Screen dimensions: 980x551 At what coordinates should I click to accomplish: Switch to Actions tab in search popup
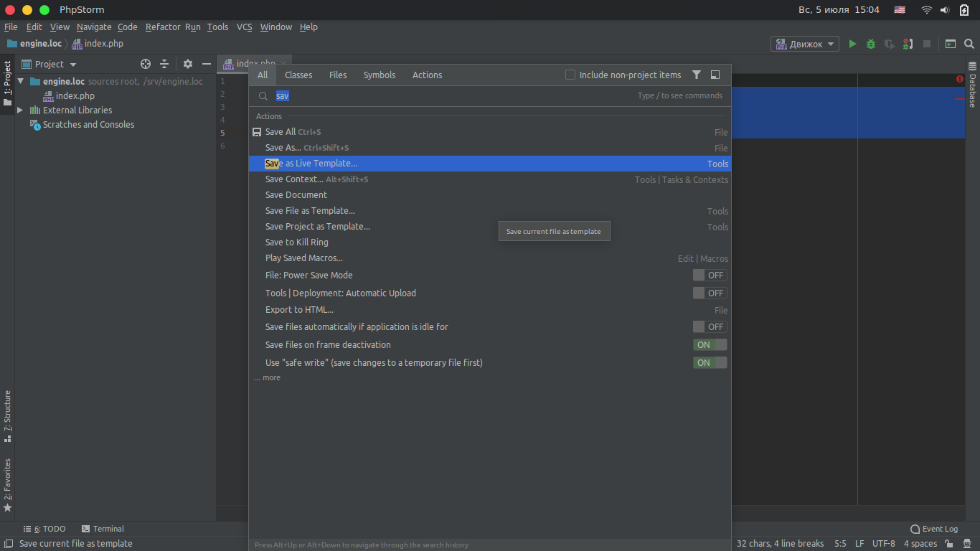tap(427, 75)
